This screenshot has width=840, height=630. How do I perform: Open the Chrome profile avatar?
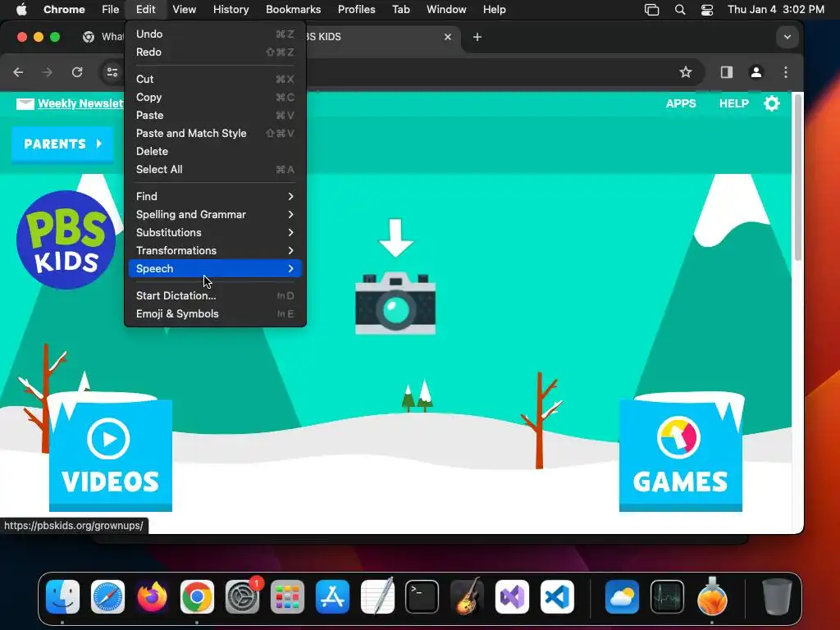click(756, 72)
